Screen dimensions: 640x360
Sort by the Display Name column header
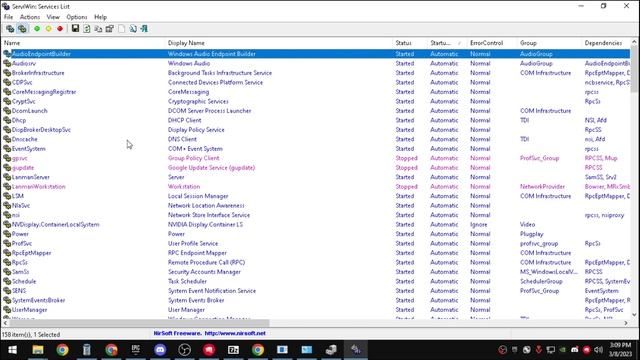point(279,43)
